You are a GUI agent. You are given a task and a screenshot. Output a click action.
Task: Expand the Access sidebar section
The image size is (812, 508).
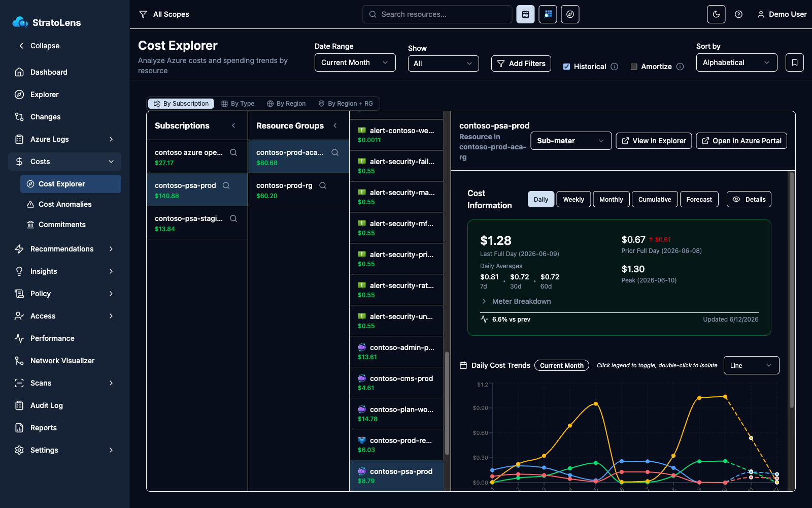tap(64, 316)
